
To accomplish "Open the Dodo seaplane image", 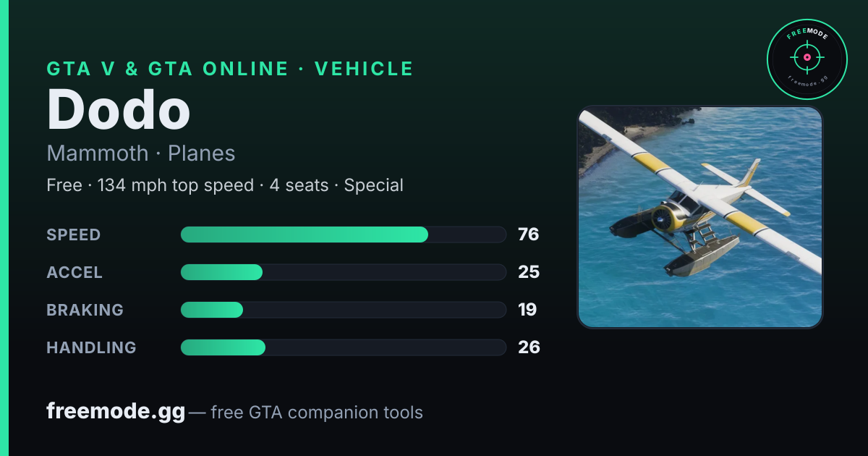I will [700, 217].
